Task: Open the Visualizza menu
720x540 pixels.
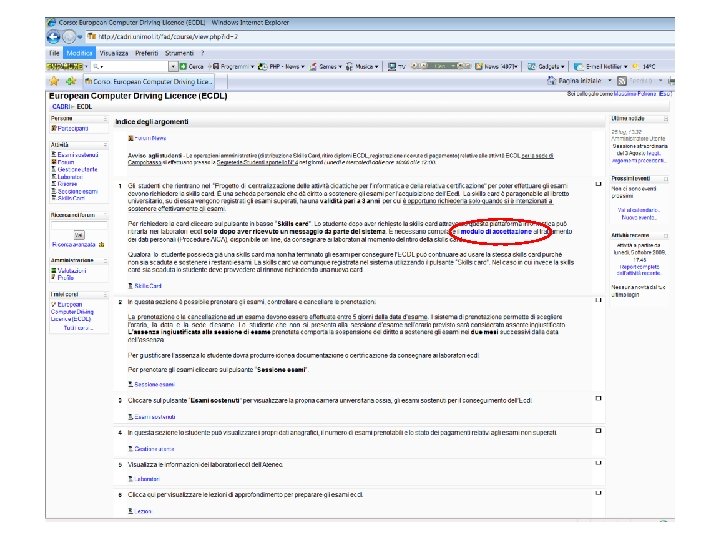Action: [x=114, y=53]
